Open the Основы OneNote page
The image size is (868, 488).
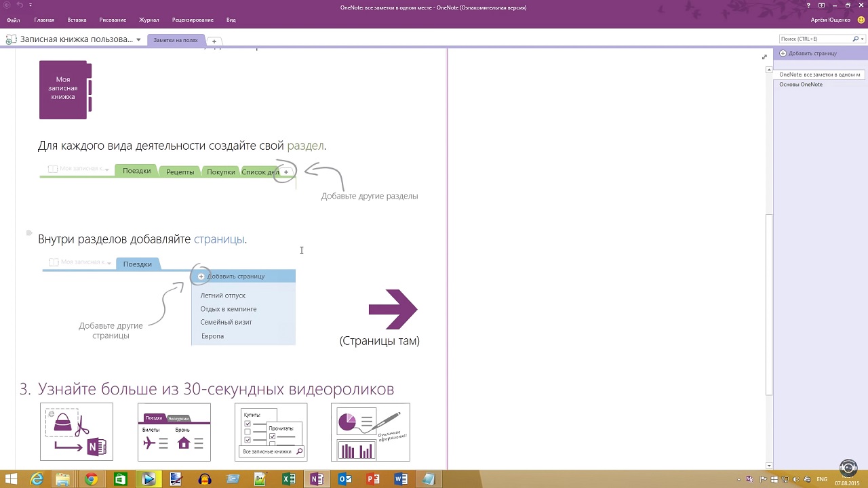[x=801, y=85]
